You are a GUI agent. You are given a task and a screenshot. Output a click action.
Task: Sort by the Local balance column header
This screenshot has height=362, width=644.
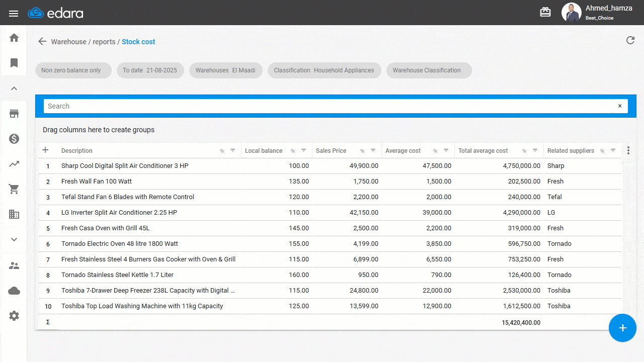[x=264, y=151]
